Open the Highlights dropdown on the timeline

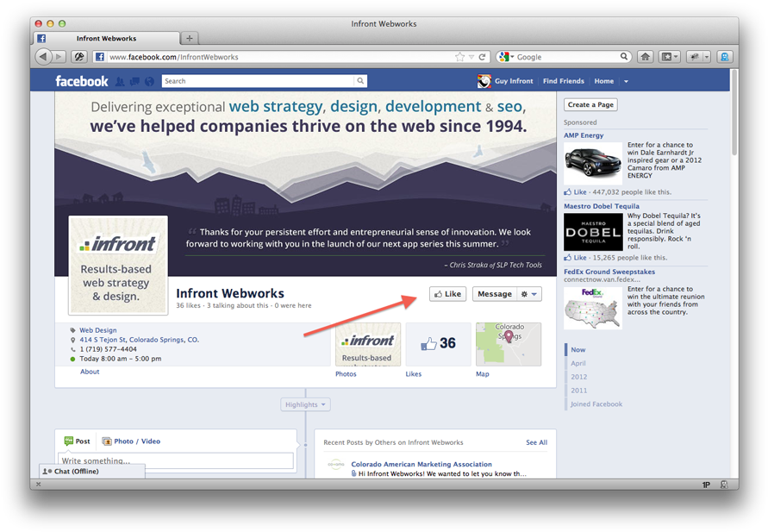(x=305, y=404)
